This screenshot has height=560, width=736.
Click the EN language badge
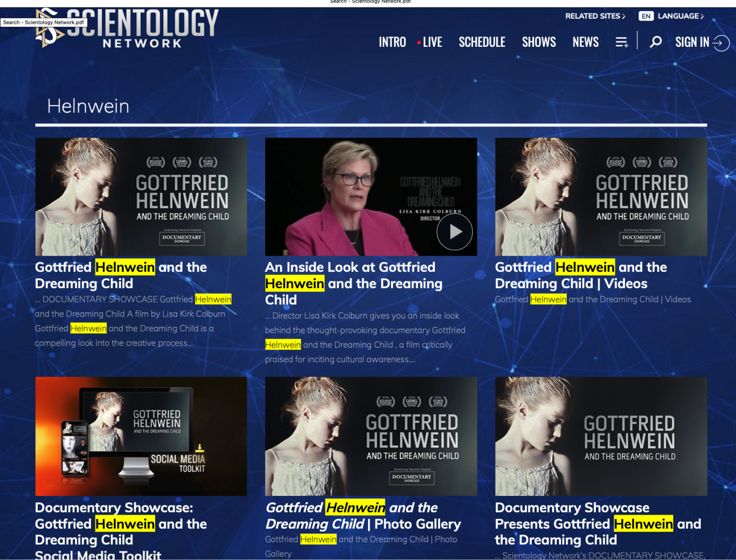click(645, 16)
